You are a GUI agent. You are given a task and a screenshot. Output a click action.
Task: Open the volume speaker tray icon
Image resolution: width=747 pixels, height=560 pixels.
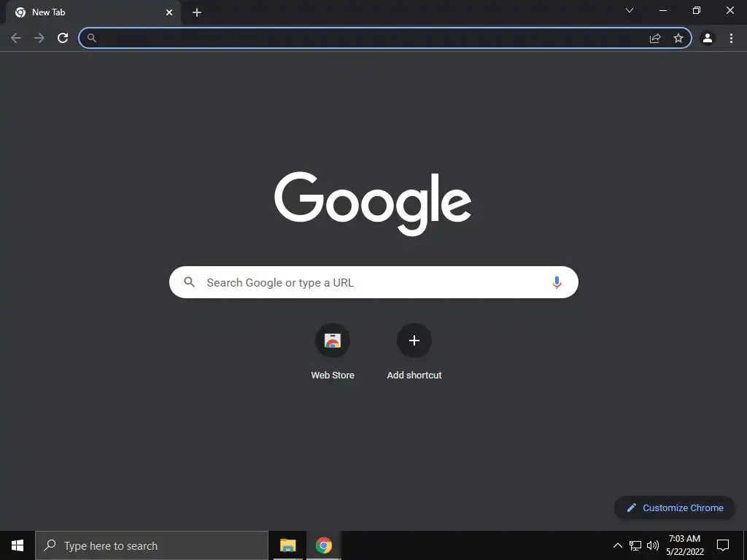tap(653, 545)
